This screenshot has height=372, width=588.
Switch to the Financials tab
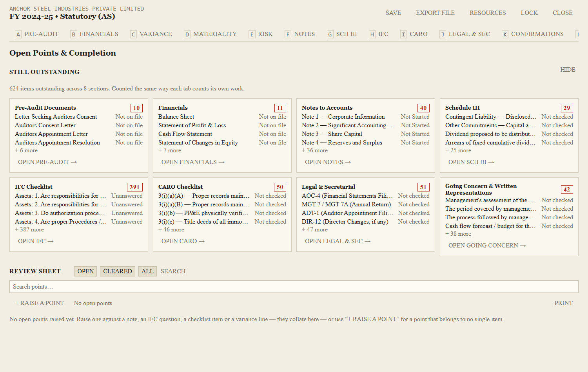[94, 34]
